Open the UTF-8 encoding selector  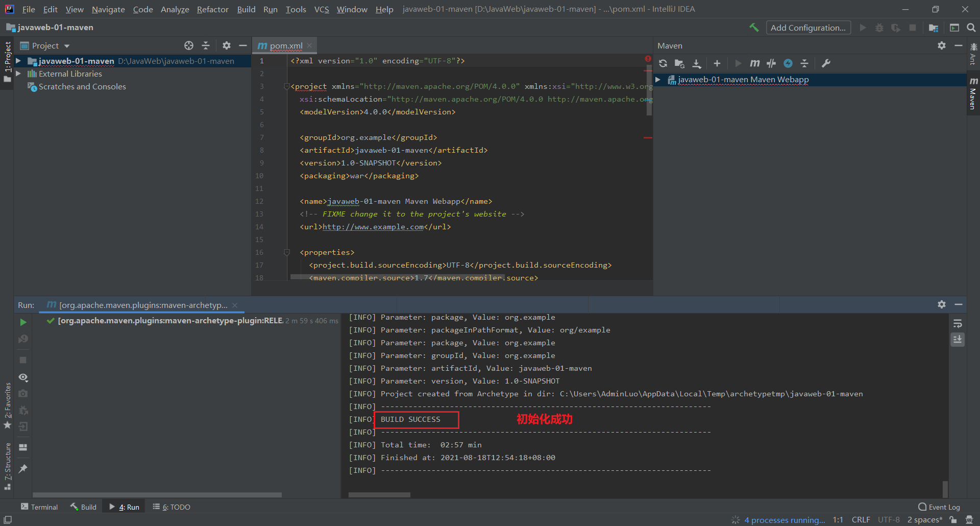[x=889, y=520]
